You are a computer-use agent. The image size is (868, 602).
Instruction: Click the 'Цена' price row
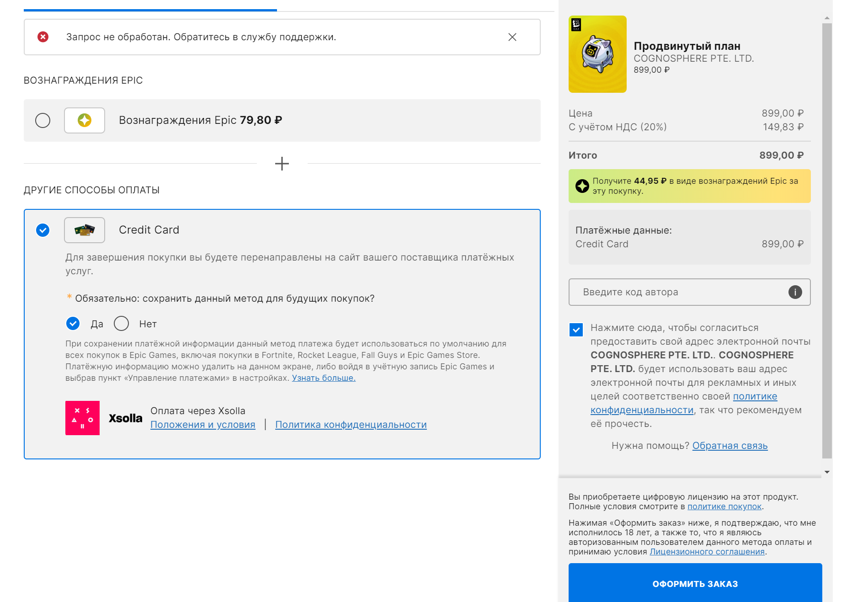[x=686, y=113]
